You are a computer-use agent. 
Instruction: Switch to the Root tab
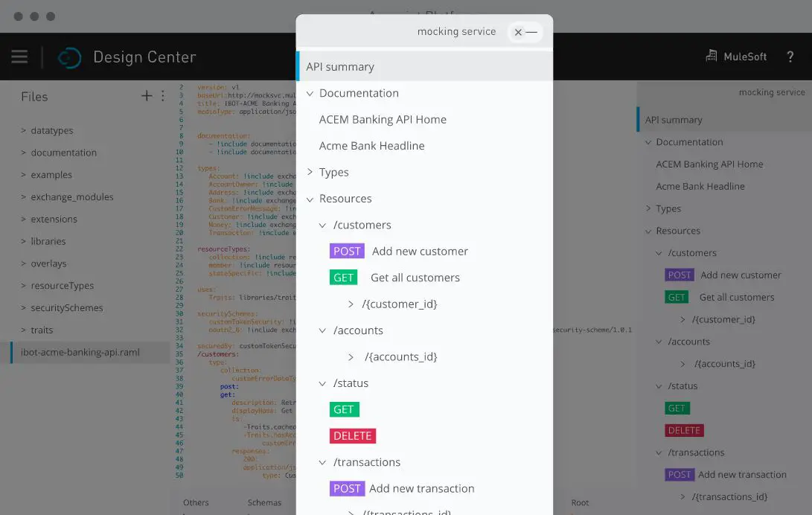pyautogui.click(x=580, y=502)
